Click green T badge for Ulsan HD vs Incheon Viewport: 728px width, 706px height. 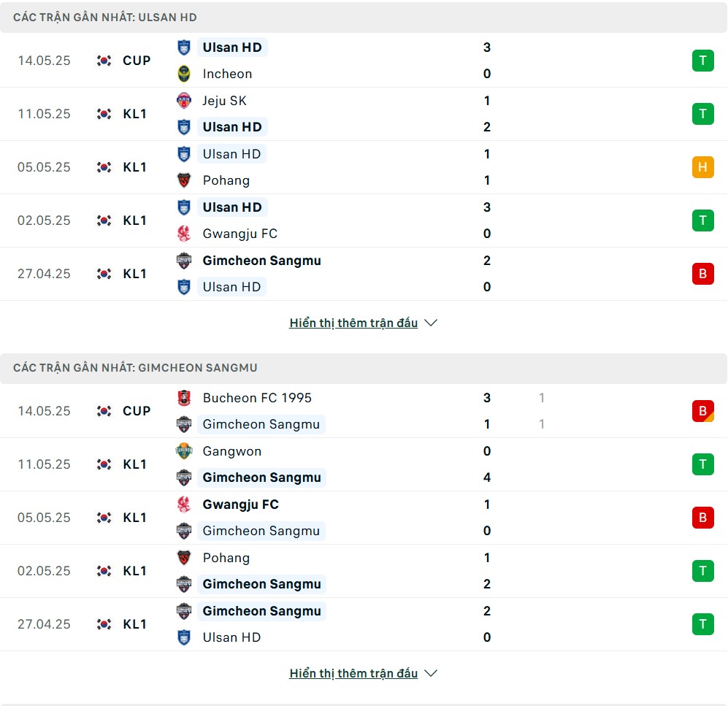pyautogui.click(x=702, y=61)
